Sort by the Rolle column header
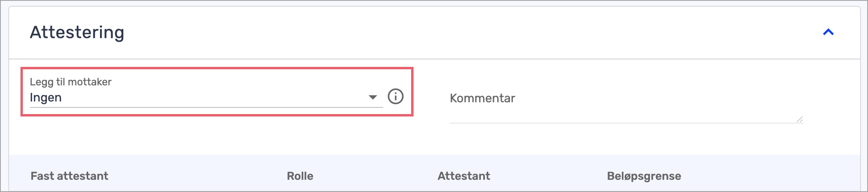This screenshot has width=868, height=192. pyautogui.click(x=300, y=176)
